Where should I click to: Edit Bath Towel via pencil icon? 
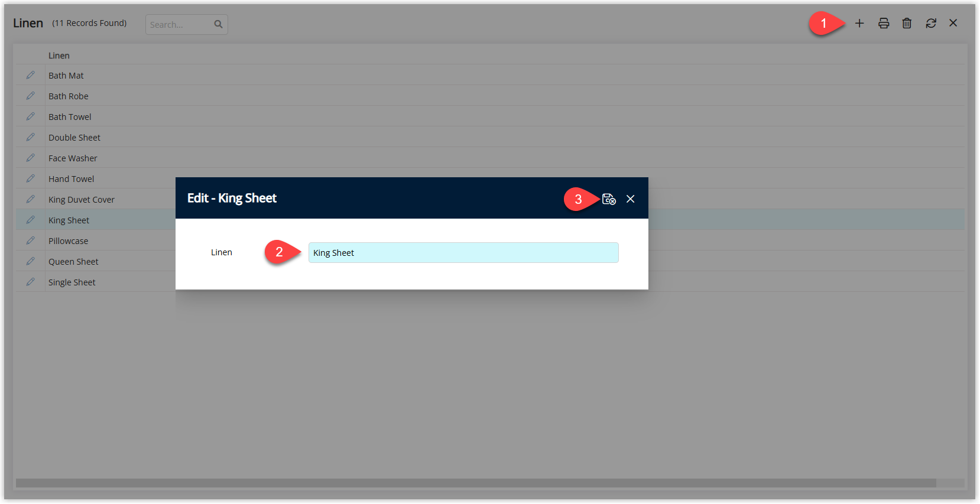tap(31, 116)
